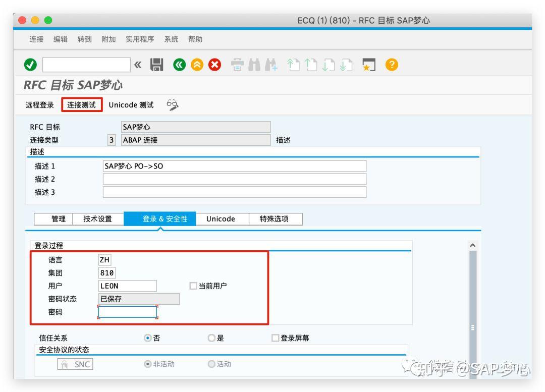Click the yellow Exit up-arrow icon

pos(197,65)
